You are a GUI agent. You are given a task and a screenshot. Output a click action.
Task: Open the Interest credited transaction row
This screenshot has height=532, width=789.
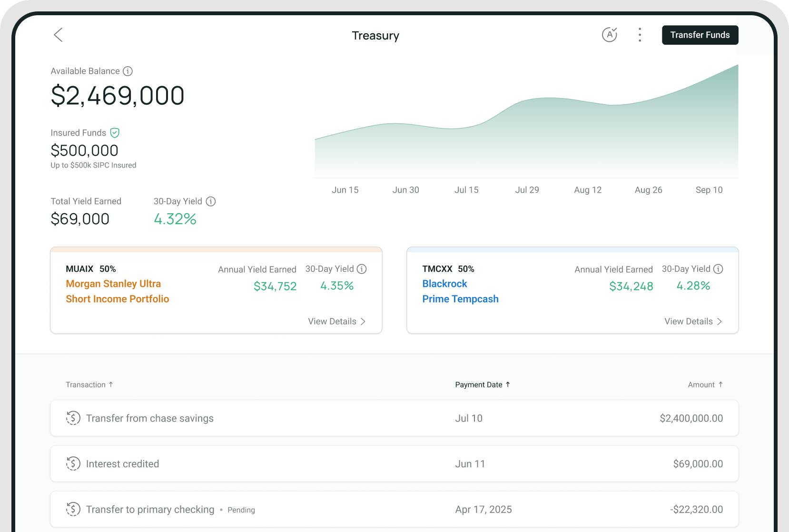point(394,463)
